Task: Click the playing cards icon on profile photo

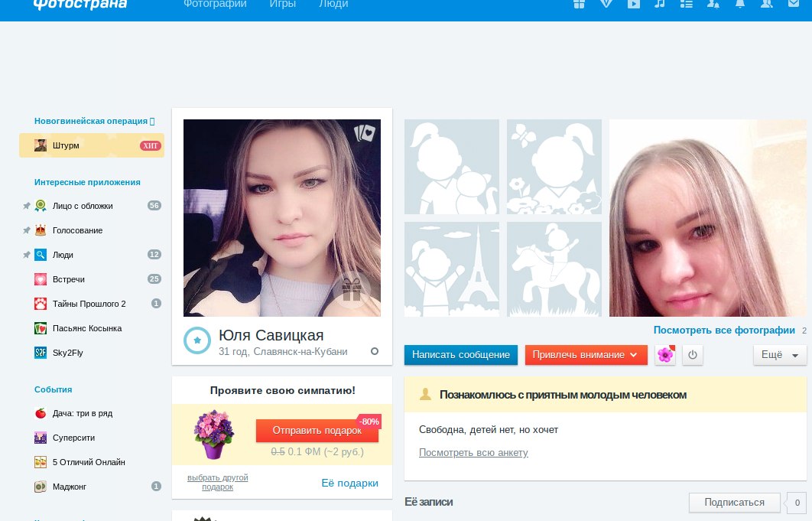Action: click(x=365, y=133)
